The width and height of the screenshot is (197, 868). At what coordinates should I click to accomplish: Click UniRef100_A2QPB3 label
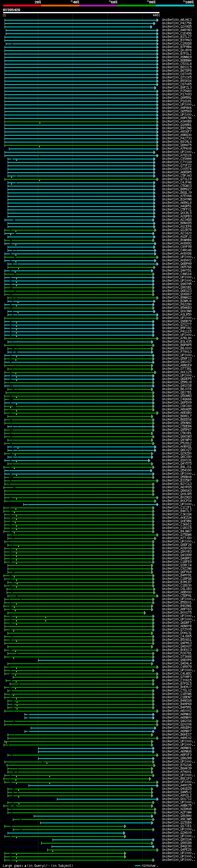[x=177, y=216]
